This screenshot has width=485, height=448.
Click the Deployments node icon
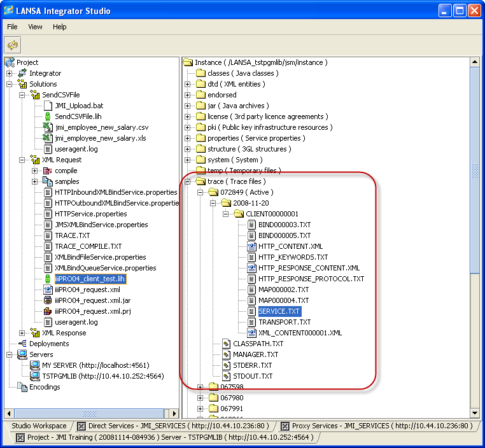click(22, 344)
